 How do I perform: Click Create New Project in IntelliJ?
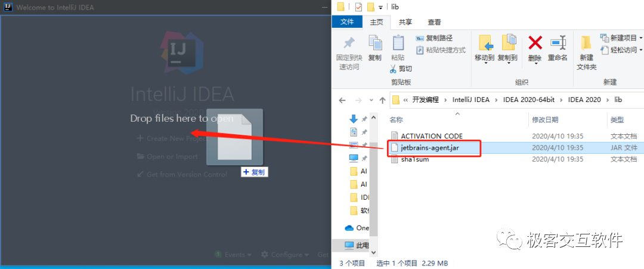[x=173, y=138]
